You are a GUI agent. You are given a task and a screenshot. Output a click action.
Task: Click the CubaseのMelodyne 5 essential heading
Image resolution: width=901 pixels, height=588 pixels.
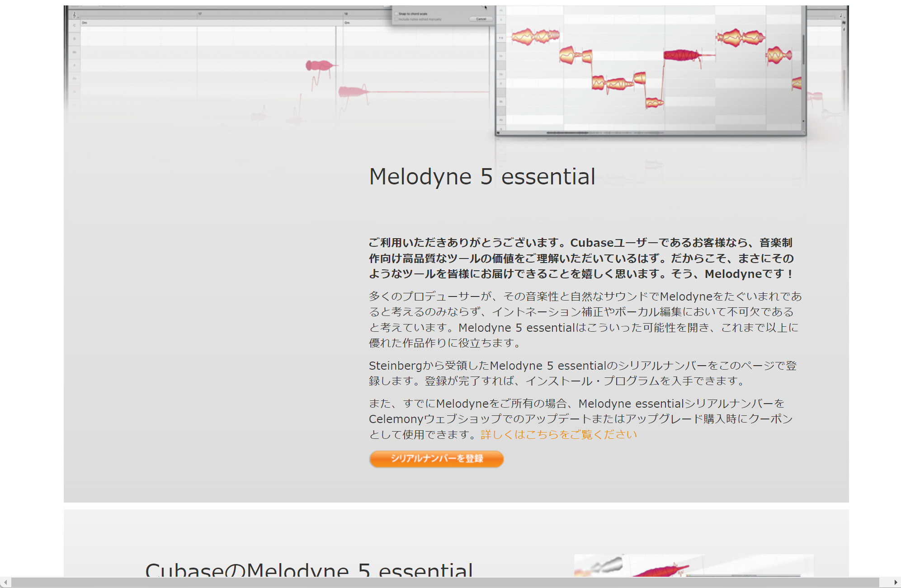click(309, 569)
